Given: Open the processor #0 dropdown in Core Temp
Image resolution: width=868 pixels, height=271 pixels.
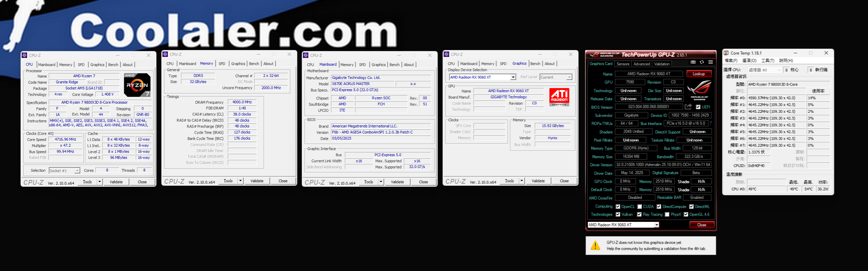Looking at the screenshot, I should pos(764,70).
